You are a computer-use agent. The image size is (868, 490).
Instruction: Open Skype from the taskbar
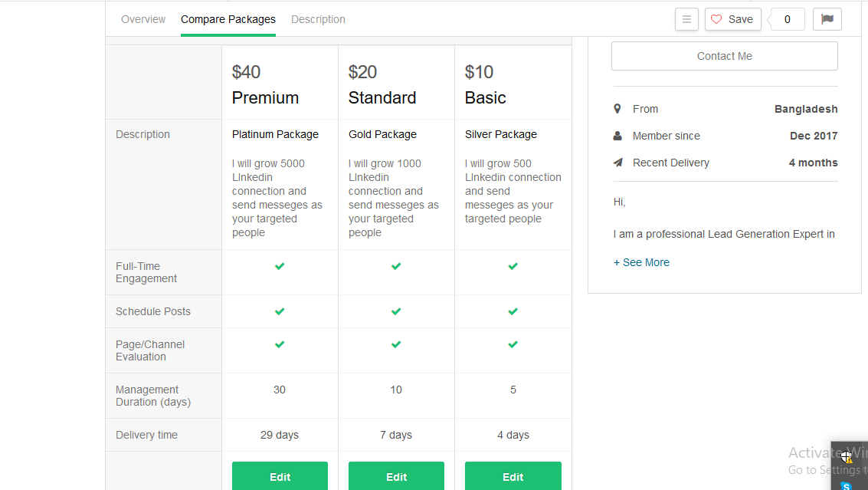pos(846,485)
